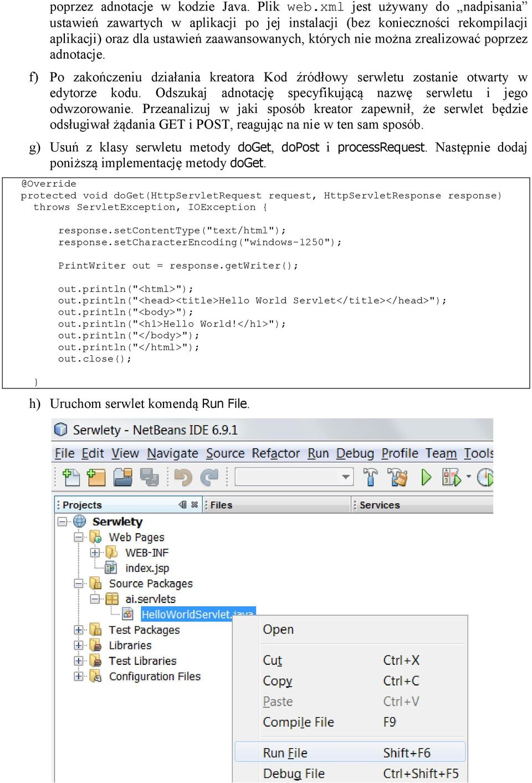
Task: Click the Debug Main Project icon
Action: [451, 477]
